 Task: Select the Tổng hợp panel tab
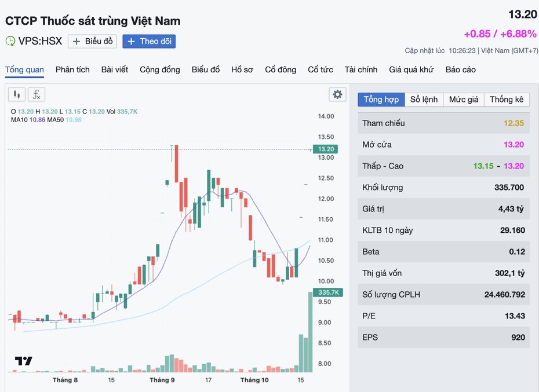(x=381, y=99)
